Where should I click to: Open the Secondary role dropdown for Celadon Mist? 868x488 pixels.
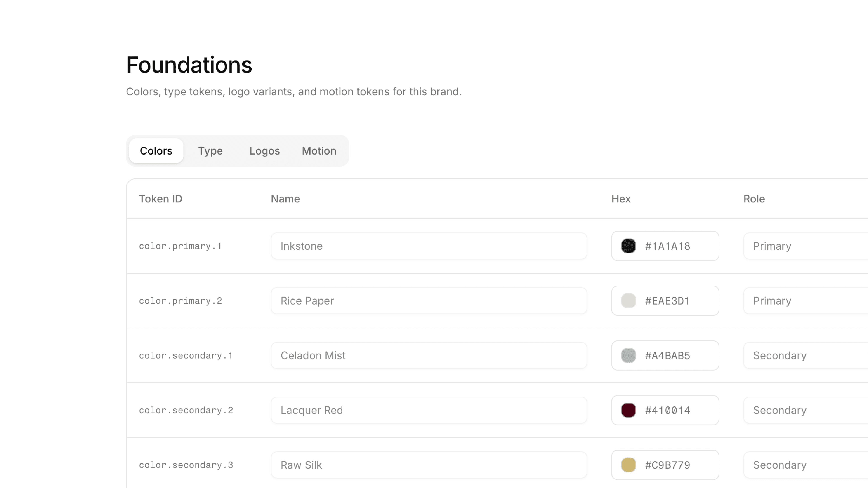coord(805,355)
